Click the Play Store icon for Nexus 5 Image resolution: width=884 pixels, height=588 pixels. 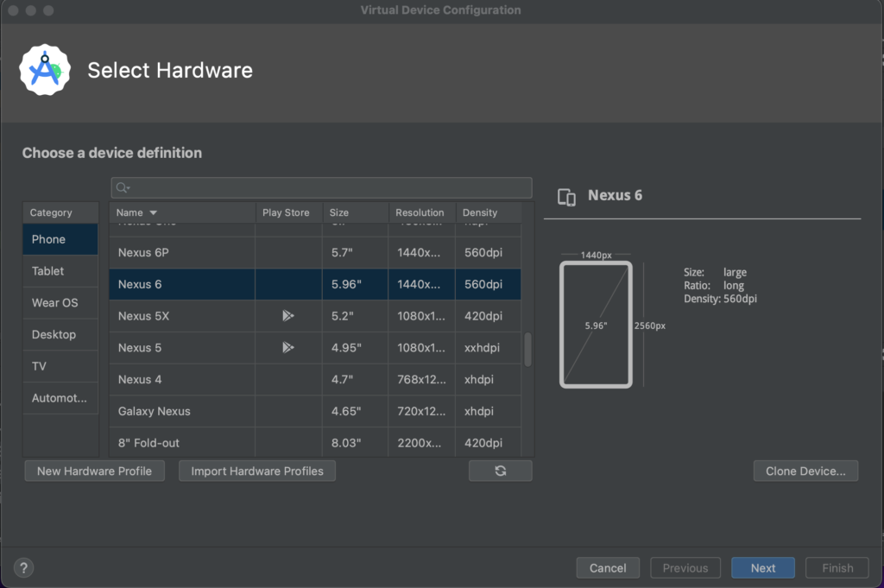[288, 347]
